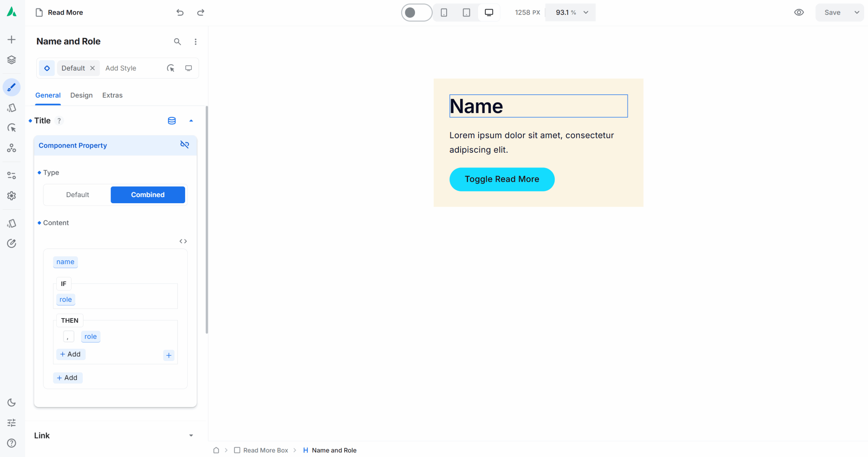Switch to the Extras tab
Viewport: 868px width, 457px height.
coord(112,95)
